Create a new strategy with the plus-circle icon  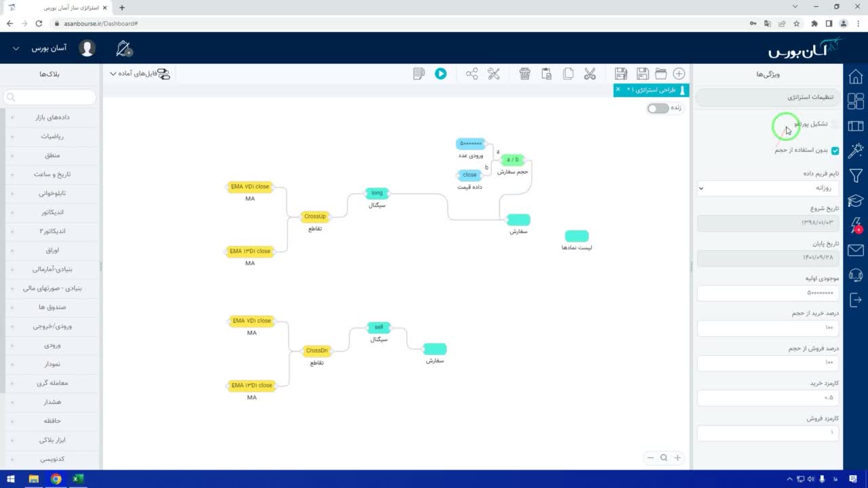[679, 74]
